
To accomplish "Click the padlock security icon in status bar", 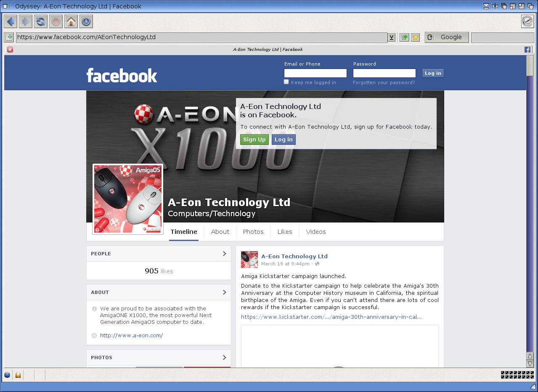I will click(18, 375).
